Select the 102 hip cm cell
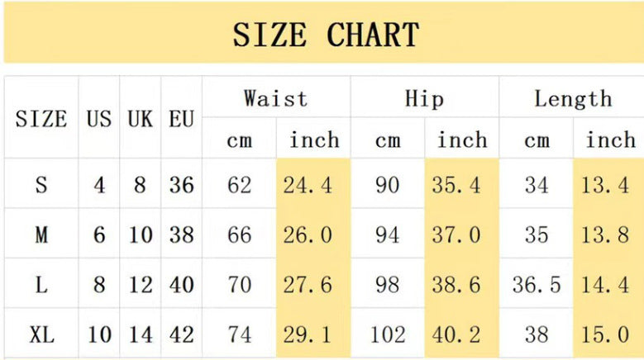Screen dimensions: 644x360 [388, 335]
